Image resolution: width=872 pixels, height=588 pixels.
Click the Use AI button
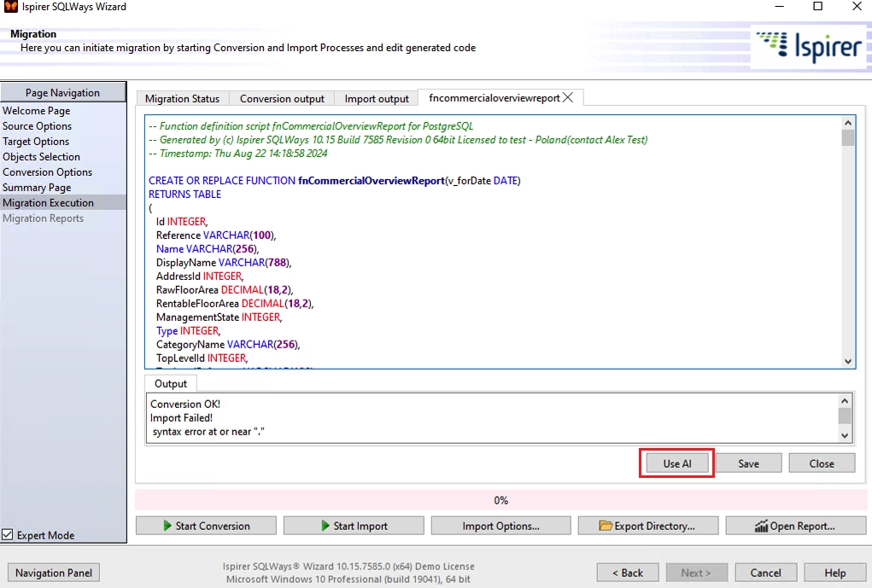(676, 463)
